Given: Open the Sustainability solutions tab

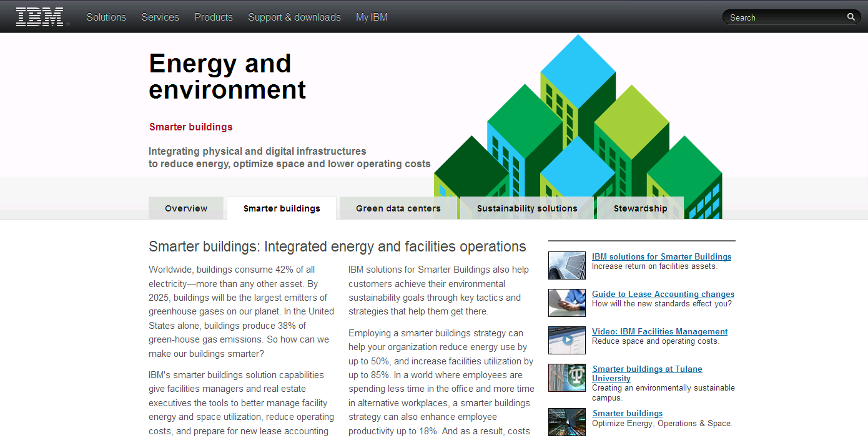Looking at the screenshot, I should tap(527, 208).
